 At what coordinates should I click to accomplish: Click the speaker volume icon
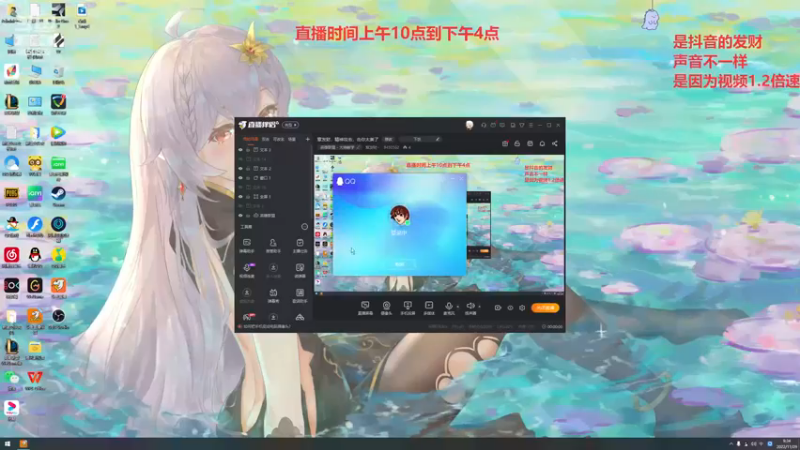[470, 306]
